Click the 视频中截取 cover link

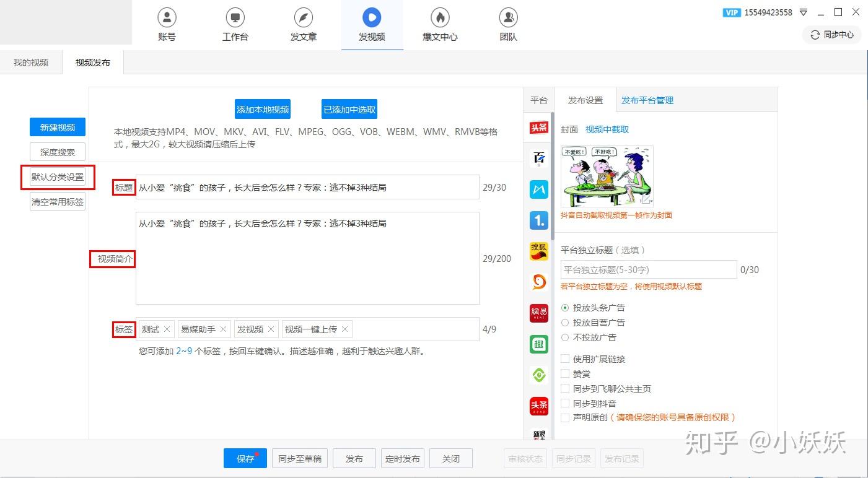coord(607,129)
